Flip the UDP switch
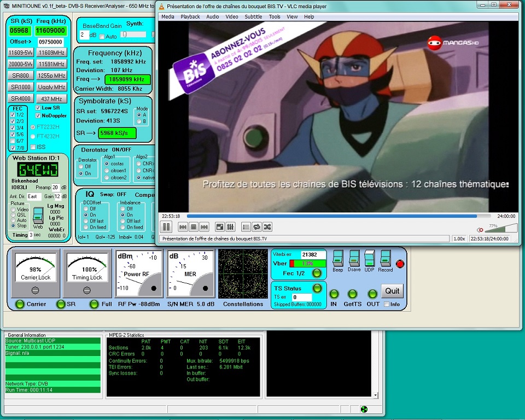Screen dimensions: 525x420 point(369,259)
